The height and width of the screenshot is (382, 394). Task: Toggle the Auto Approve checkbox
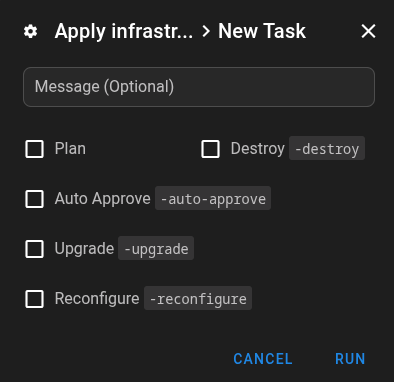(35, 199)
